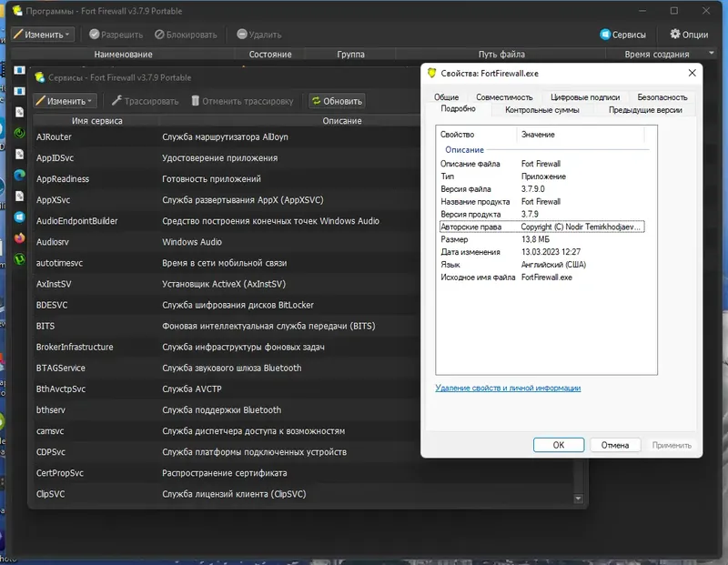The width and height of the screenshot is (728, 565).
Task: Sort by Группа column header
Action: pos(350,55)
